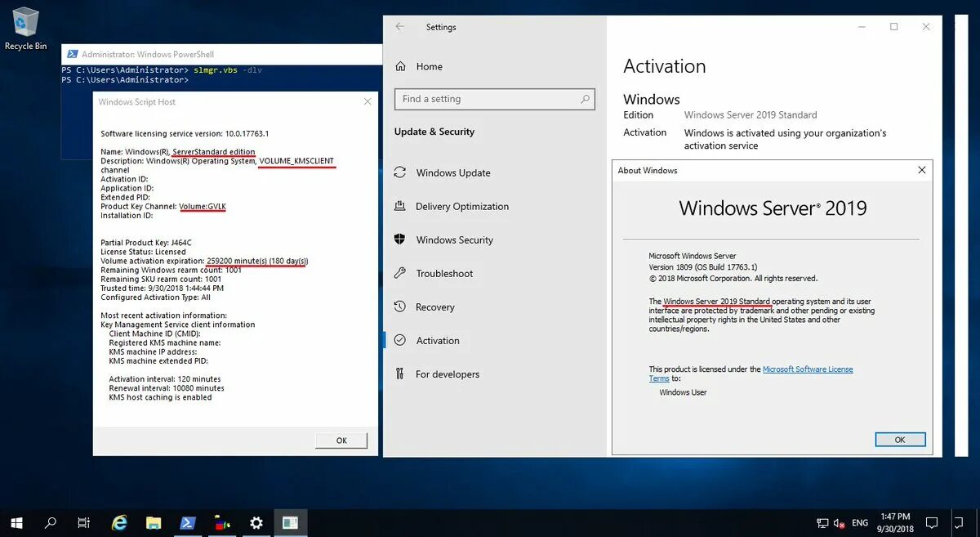The height and width of the screenshot is (537, 980).
Task: Click the Home icon in Settings sidebar
Action: pos(400,66)
